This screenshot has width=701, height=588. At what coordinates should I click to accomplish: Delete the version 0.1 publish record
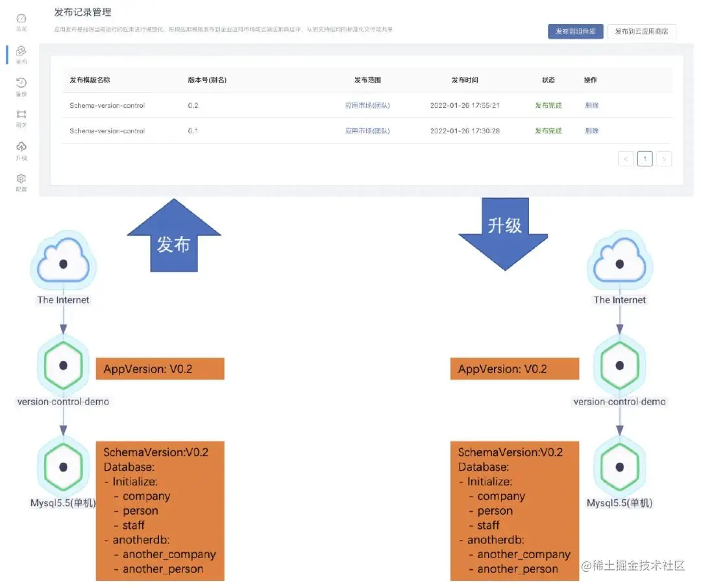pyautogui.click(x=591, y=131)
